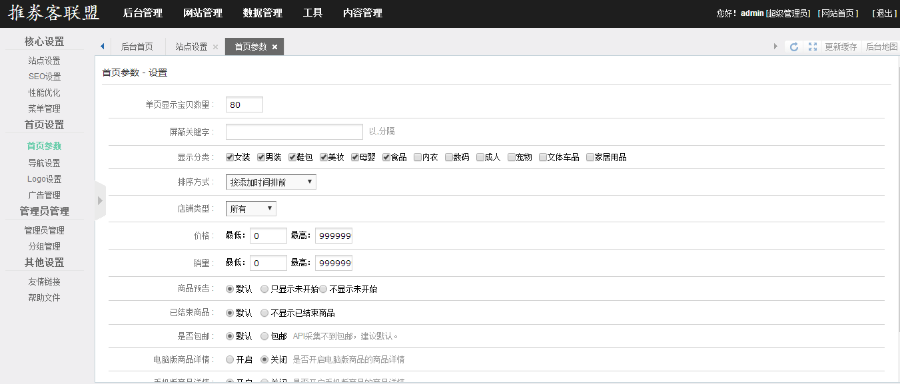Open SEO设置 in the sidebar
900x384 pixels.
44,76
